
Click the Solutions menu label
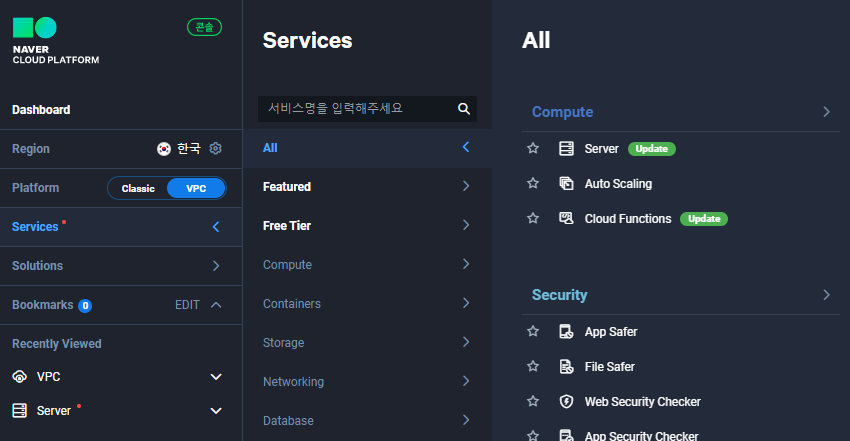click(37, 266)
